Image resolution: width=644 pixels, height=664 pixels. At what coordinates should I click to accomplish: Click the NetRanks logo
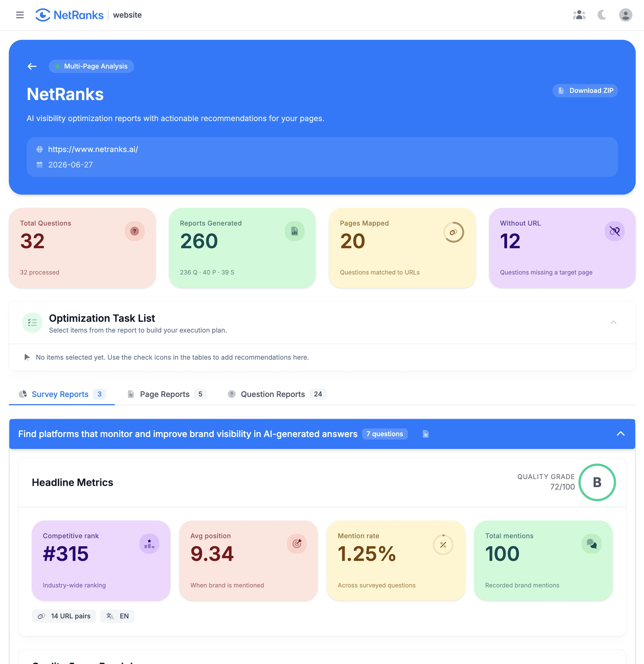click(69, 15)
